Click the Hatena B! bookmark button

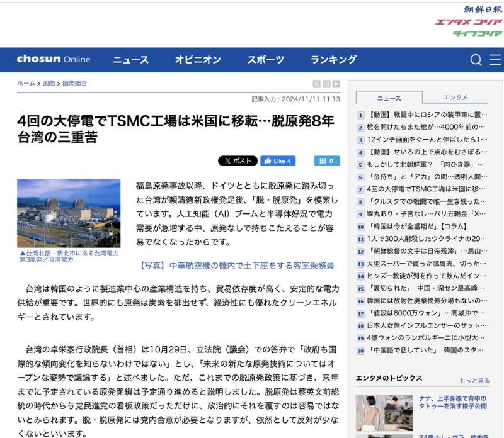327,161
